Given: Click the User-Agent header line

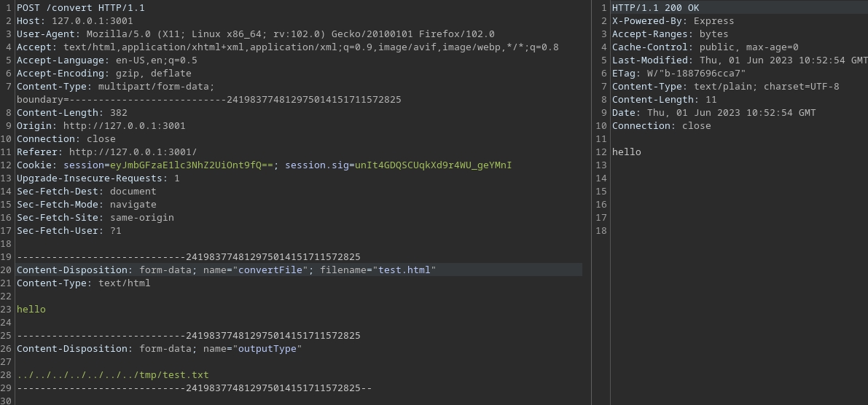Looking at the screenshot, I should (255, 34).
